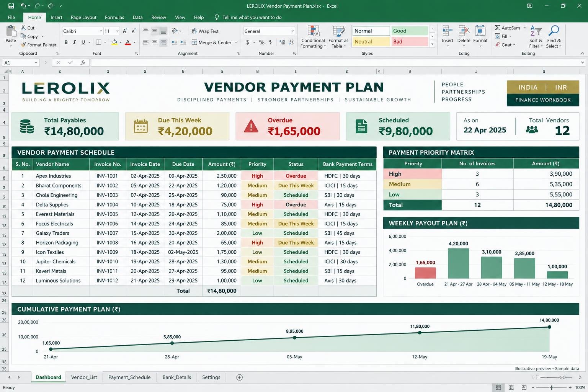Click the Insert Function fx icon

tap(83, 62)
